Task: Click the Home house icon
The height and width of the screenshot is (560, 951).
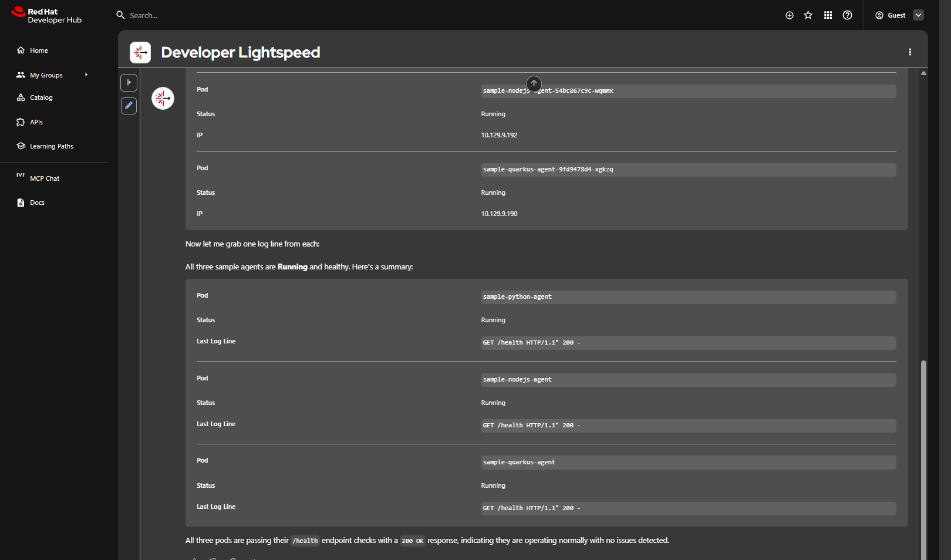Action: (21, 50)
